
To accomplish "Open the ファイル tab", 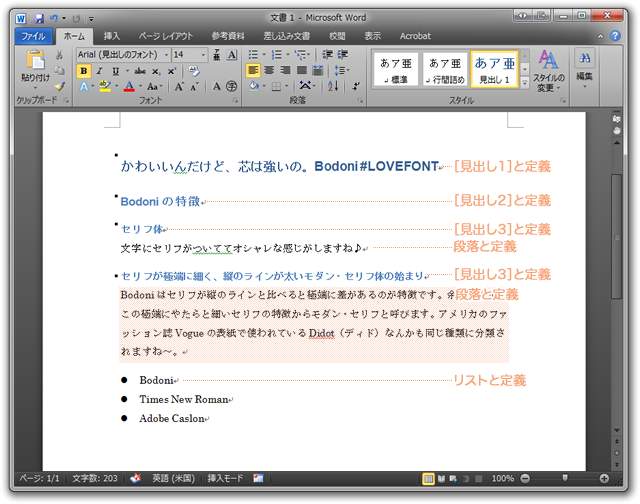I will 33,36.
